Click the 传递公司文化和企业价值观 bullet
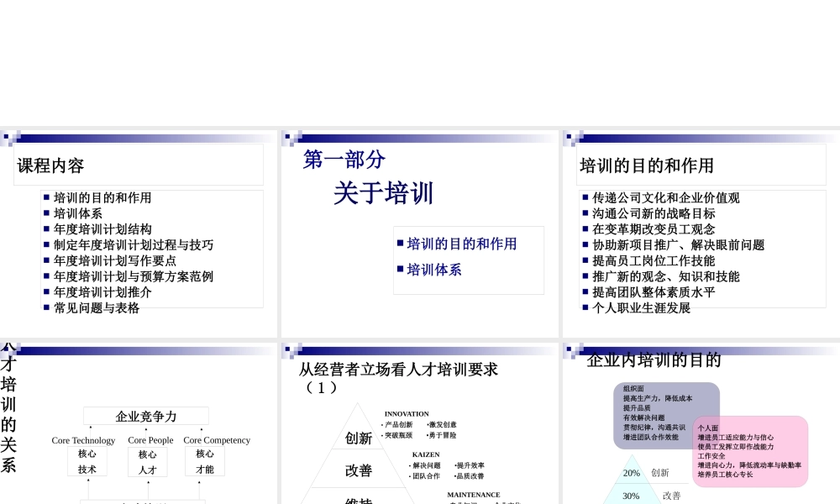 (x=666, y=197)
